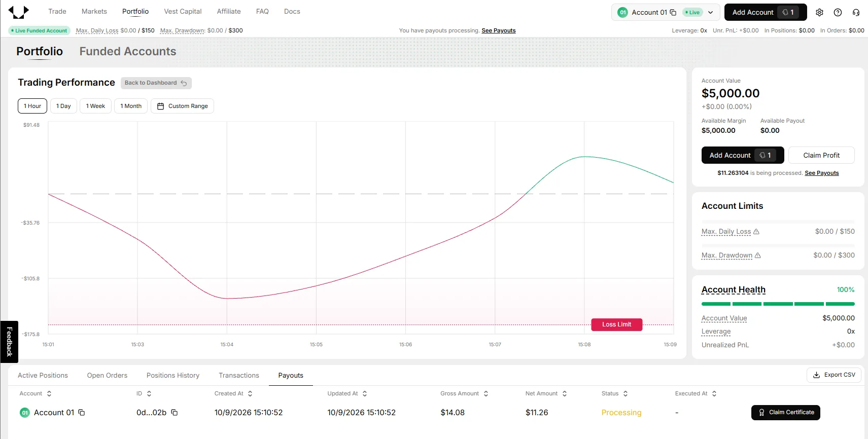Open the support headset icon
The width and height of the screenshot is (868, 439).
click(x=856, y=12)
